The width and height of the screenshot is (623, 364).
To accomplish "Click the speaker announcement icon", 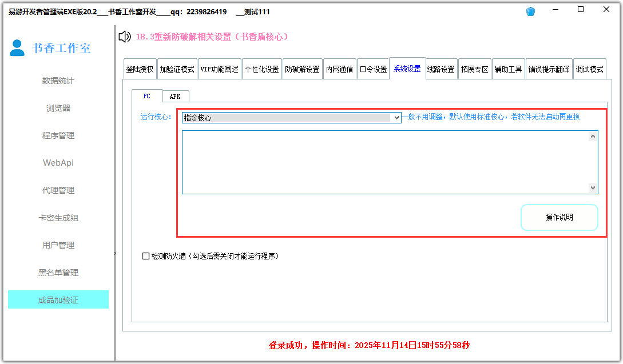I will click(x=124, y=37).
